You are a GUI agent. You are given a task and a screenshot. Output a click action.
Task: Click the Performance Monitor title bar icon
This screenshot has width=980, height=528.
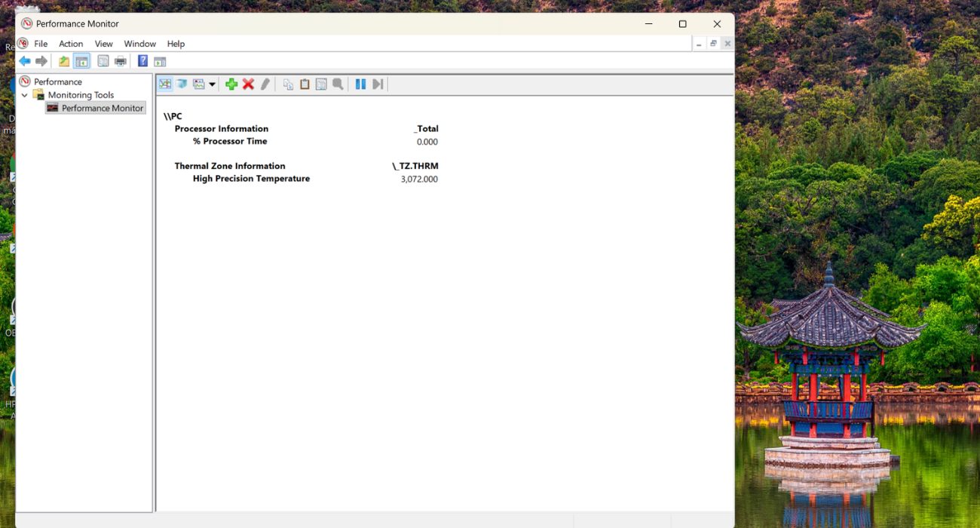coord(27,23)
